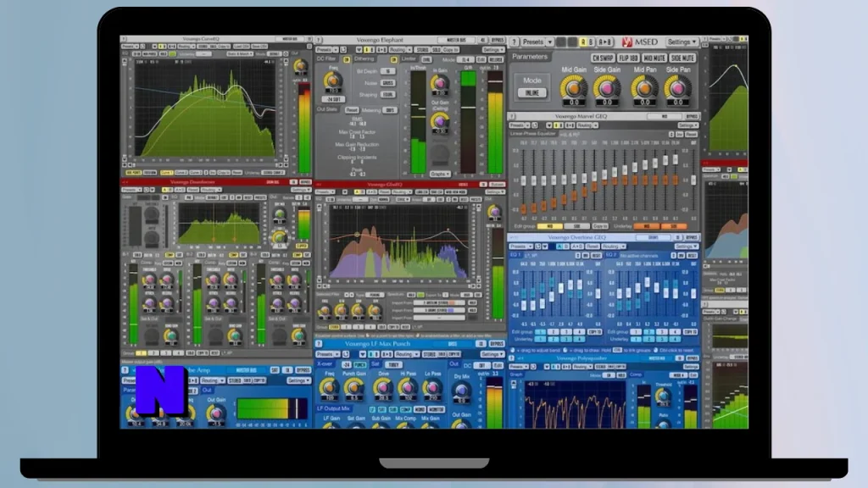Toggle MSED CH SWAP
The image size is (868, 488).
pos(603,58)
